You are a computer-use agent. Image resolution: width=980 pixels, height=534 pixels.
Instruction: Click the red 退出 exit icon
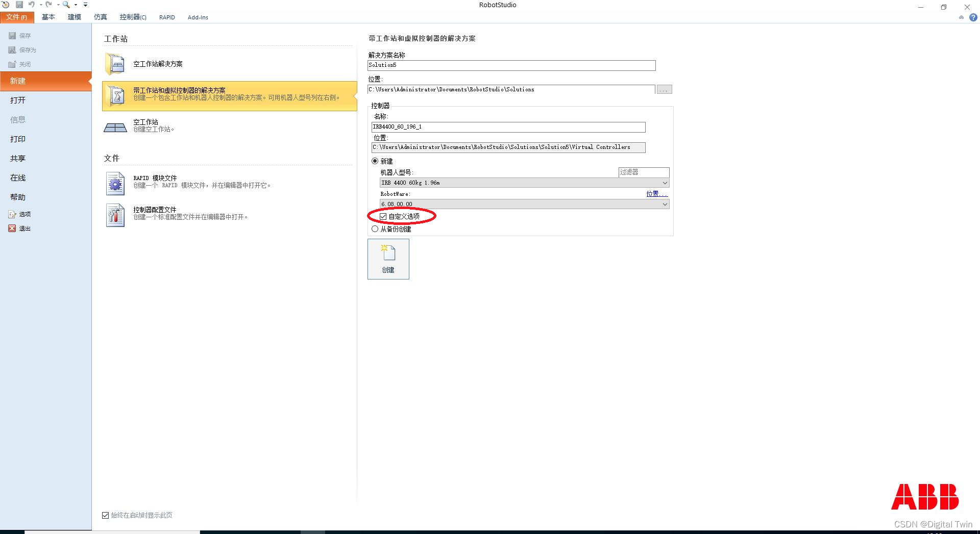pyautogui.click(x=12, y=228)
